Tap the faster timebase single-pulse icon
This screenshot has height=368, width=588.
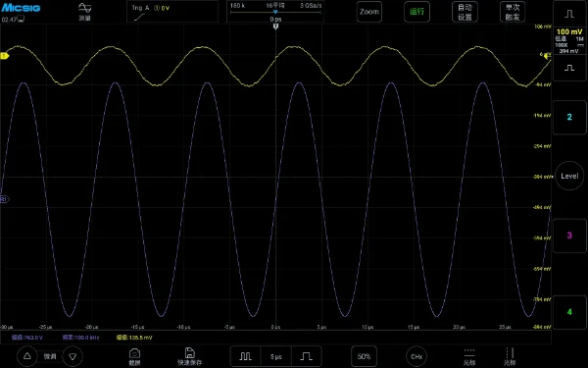(307, 356)
